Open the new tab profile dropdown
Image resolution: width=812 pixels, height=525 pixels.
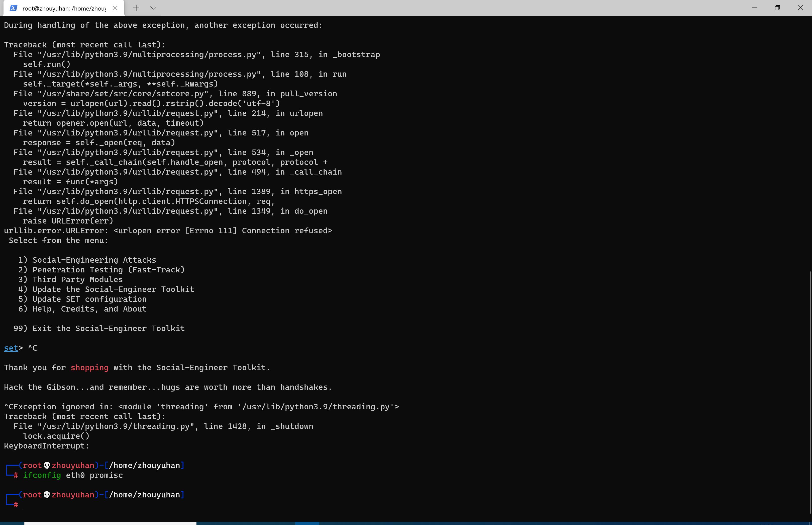coord(153,8)
